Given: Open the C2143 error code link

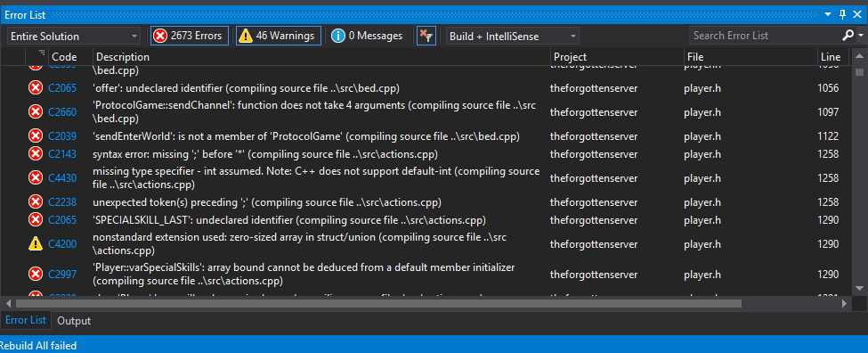Looking at the screenshot, I should pos(62,154).
